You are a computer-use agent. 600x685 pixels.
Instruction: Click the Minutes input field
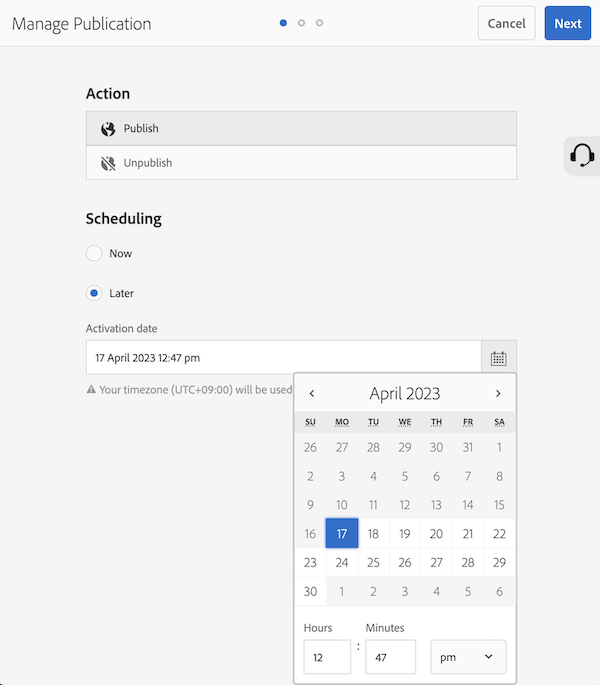click(x=390, y=657)
